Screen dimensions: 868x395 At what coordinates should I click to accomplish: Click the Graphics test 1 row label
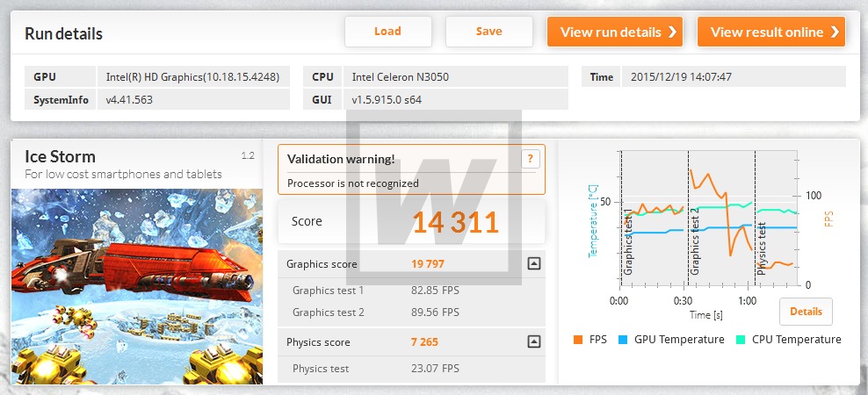[x=328, y=291]
